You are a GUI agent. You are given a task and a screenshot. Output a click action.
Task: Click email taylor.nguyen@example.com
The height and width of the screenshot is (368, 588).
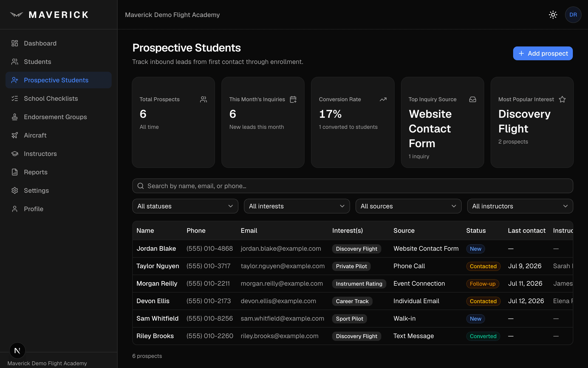pyautogui.click(x=283, y=266)
